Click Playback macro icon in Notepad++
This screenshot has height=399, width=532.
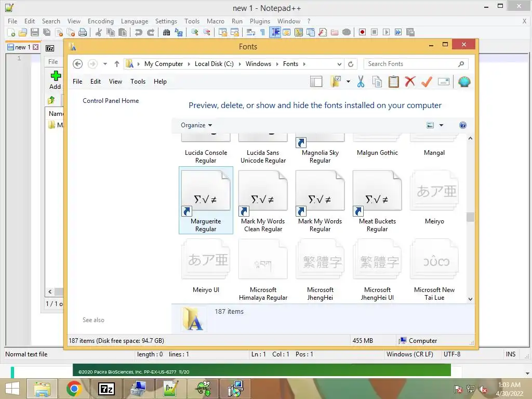tap(386, 32)
